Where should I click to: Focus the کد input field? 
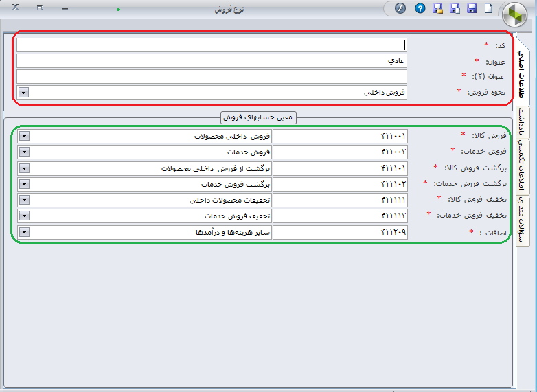(x=212, y=45)
